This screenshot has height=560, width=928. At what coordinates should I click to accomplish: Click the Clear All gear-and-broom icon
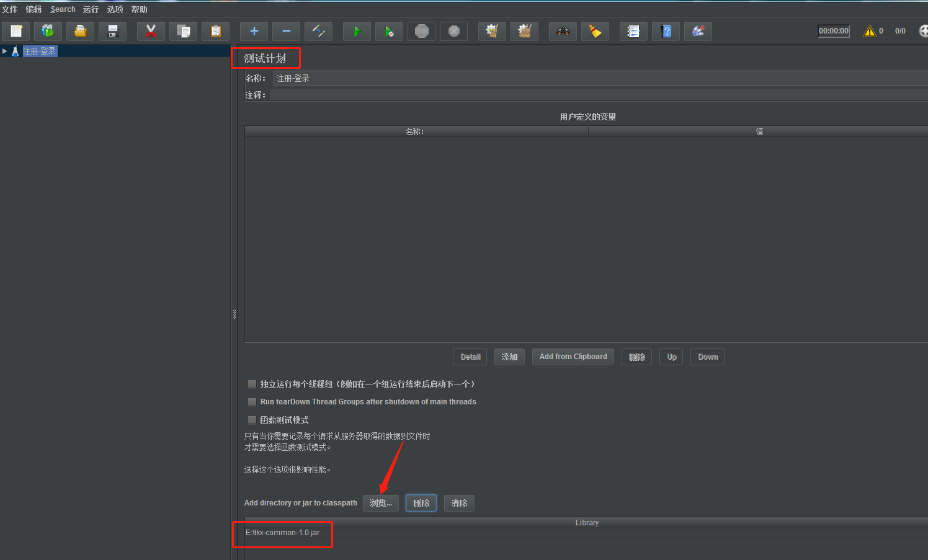tap(524, 31)
